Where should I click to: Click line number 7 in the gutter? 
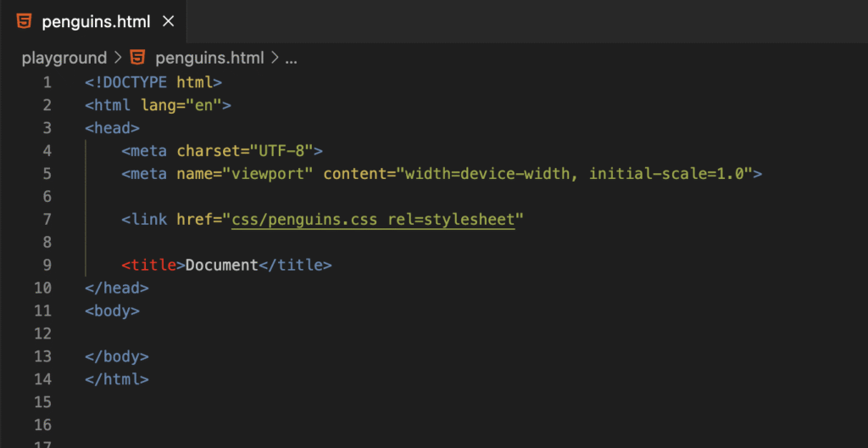(x=47, y=219)
